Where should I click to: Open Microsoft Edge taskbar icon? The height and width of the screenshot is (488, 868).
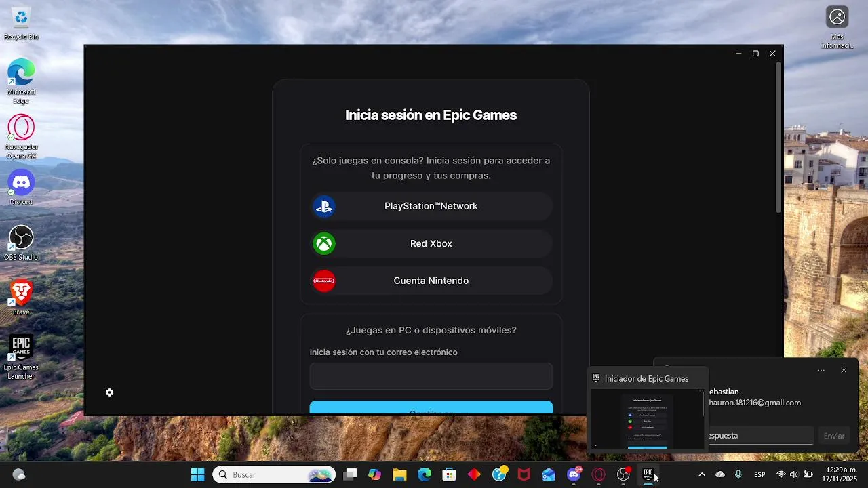(x=425, y=474)
